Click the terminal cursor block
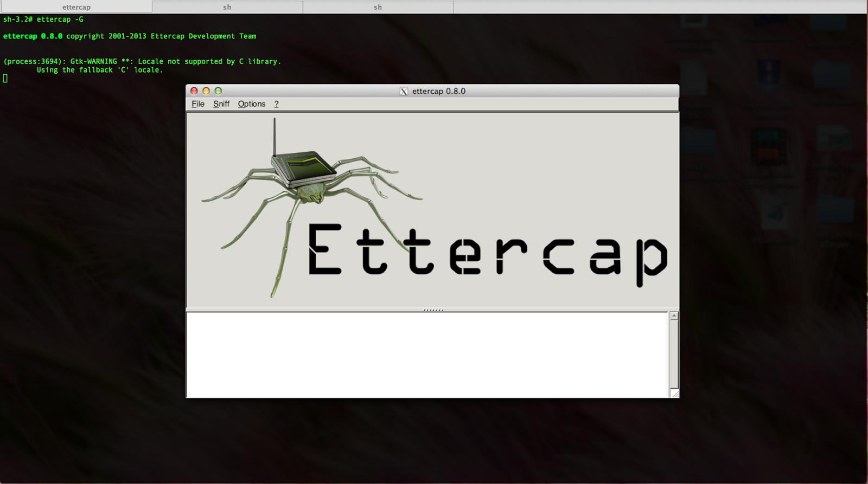868x484 pixels. click(5, 79)
